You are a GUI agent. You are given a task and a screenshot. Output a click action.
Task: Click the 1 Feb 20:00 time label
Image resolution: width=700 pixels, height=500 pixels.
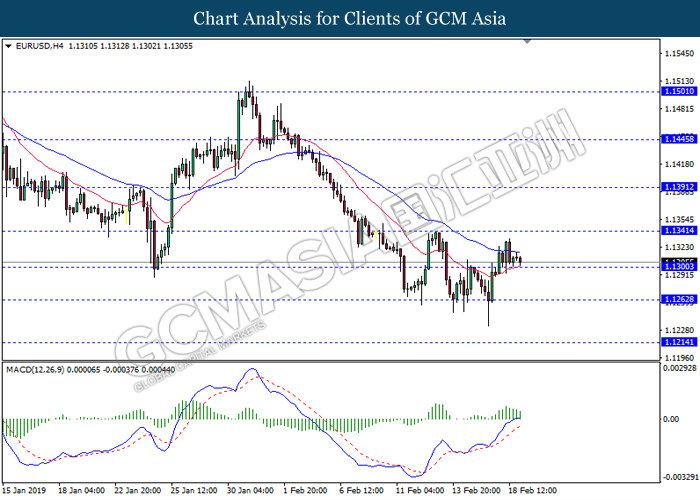click(x=306, y=490)
